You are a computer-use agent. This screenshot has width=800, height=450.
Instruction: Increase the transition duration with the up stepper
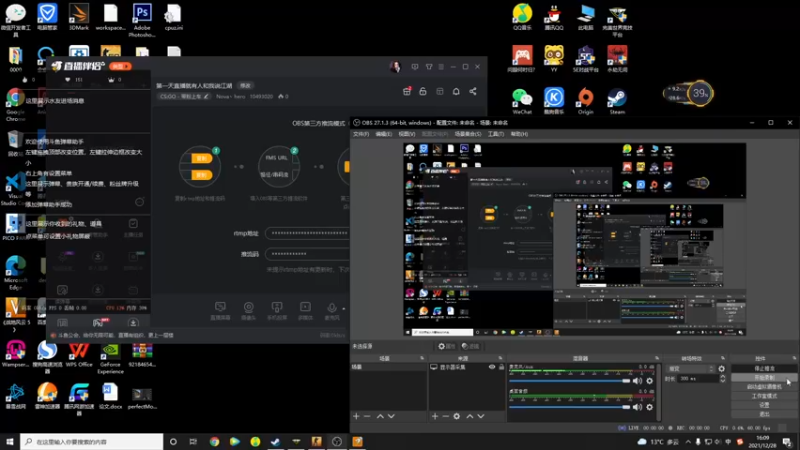click(x=722, y=377)
